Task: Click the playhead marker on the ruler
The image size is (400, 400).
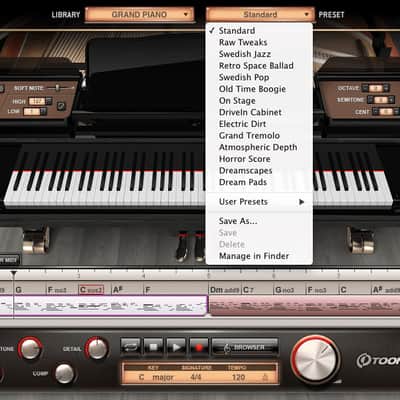Action: coord(13,274)
